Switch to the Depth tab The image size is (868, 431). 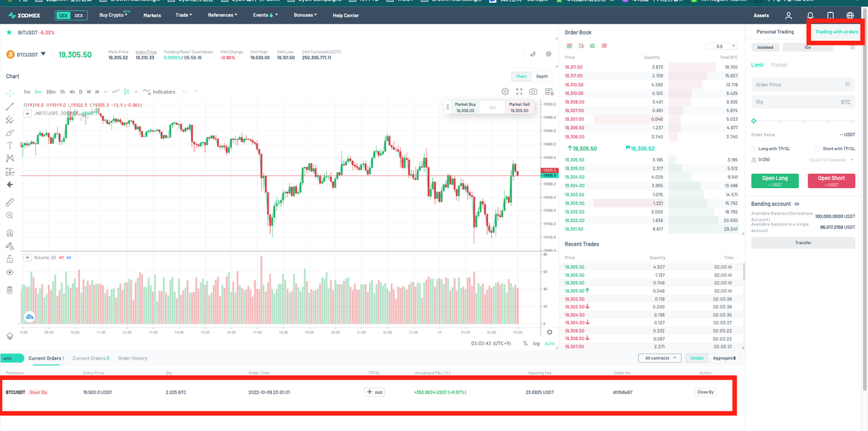coord(541,76)
